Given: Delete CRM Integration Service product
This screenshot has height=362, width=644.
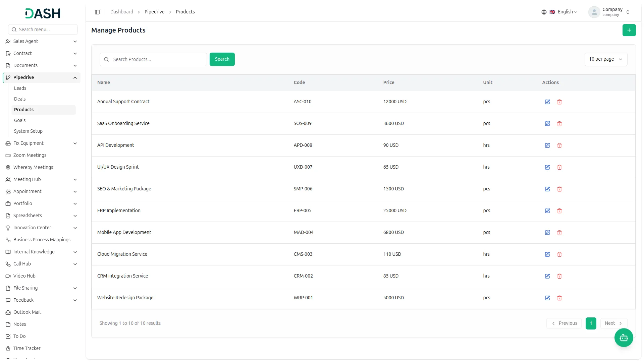Looking at the screenshot, I should [559, 276].
